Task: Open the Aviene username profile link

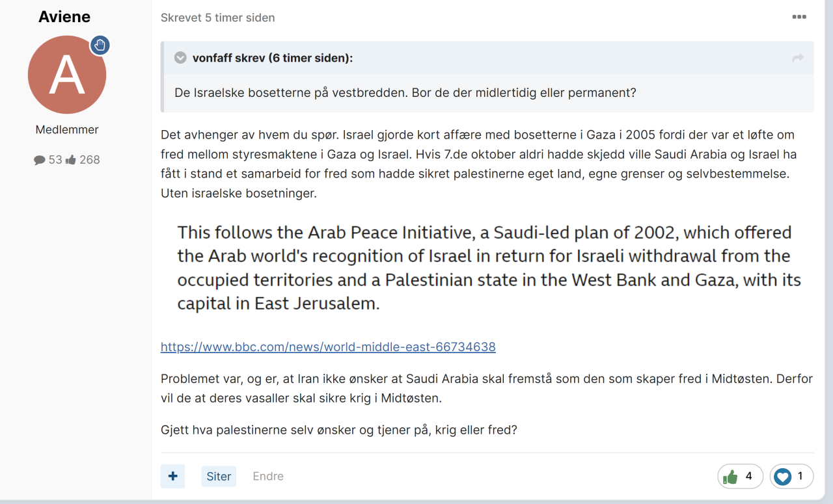Action: pyautogui.click(x=64, y=17)
